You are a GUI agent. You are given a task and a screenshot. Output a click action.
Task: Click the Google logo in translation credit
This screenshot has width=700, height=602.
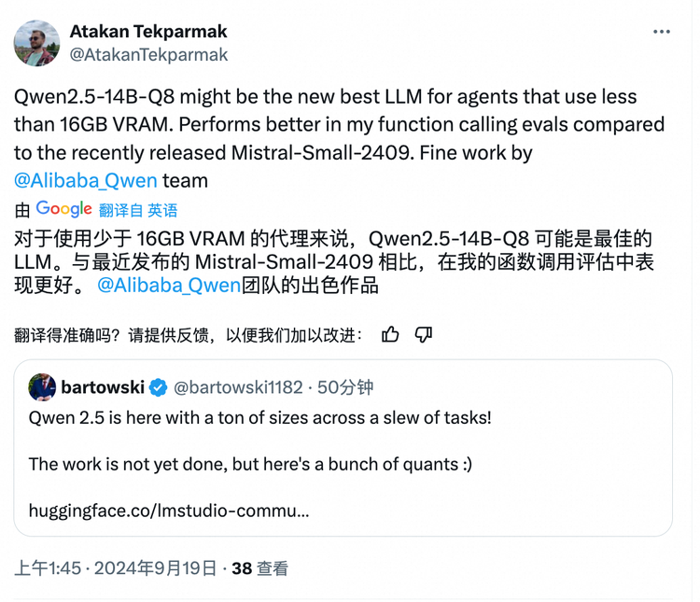click(x=63, y=209)
